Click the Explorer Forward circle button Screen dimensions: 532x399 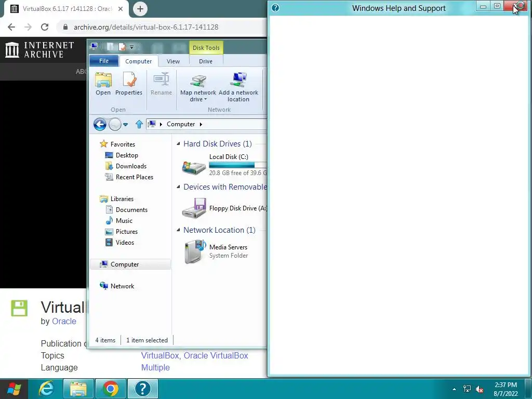(115, 124)
